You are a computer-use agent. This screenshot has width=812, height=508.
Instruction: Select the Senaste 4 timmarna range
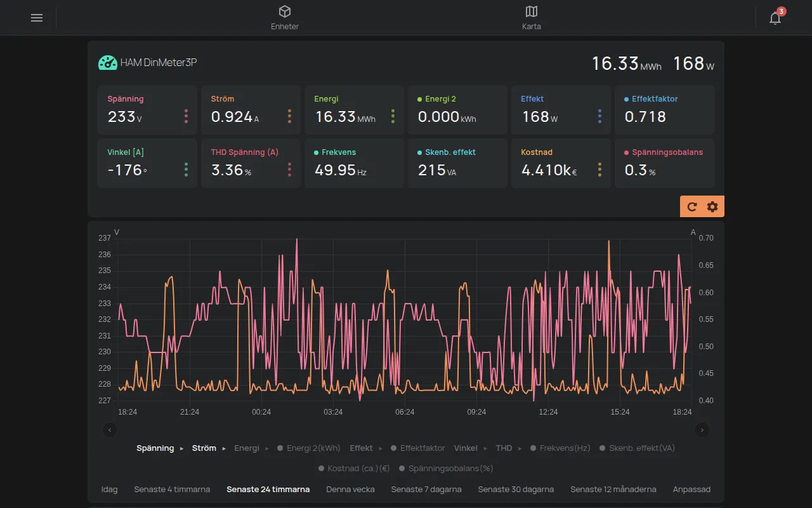pos(172,490)
